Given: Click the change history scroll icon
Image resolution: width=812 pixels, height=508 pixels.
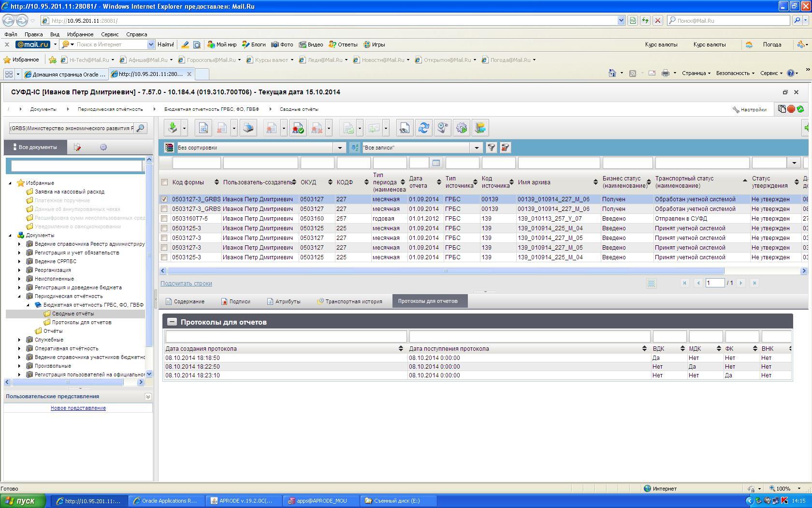Looking at the screenshot, I should click(442, 128).
